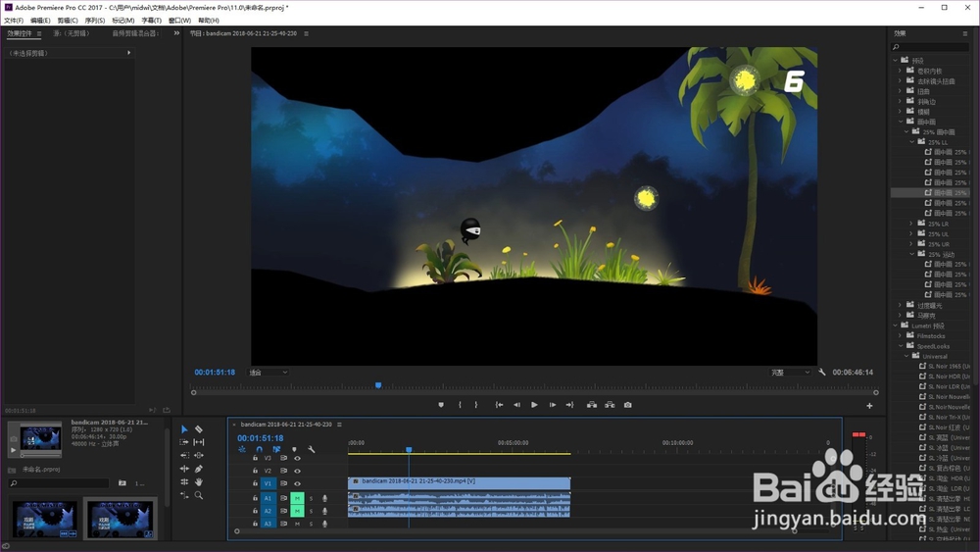Toggle V1 source patching target
This screenshot has height=552, width=980.
click(268, 483)
